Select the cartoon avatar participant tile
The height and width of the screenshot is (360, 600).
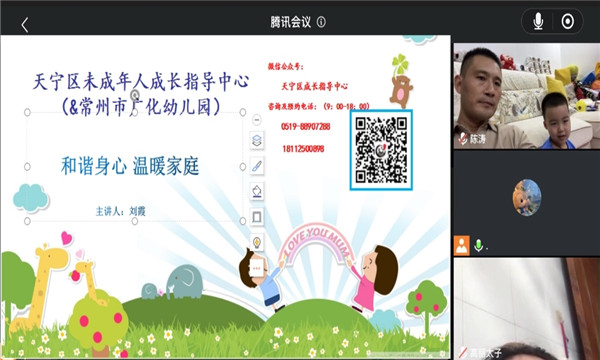[527, 203]
